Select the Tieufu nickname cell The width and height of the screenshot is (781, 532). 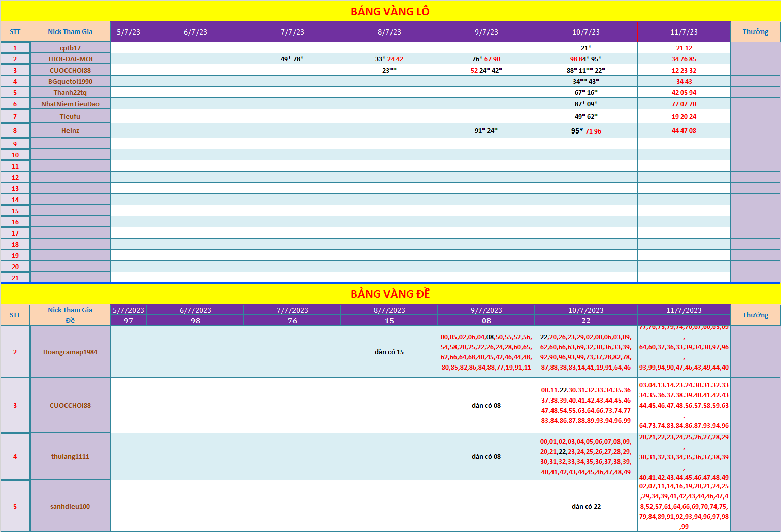(x=70, y=116)
